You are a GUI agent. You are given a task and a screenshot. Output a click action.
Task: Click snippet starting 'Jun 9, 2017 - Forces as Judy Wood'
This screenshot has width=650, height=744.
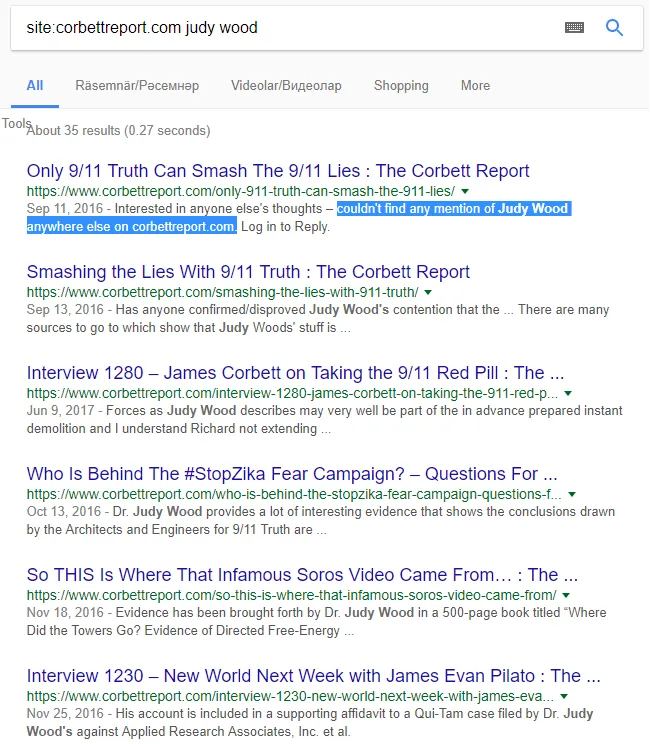click(325, 420)
